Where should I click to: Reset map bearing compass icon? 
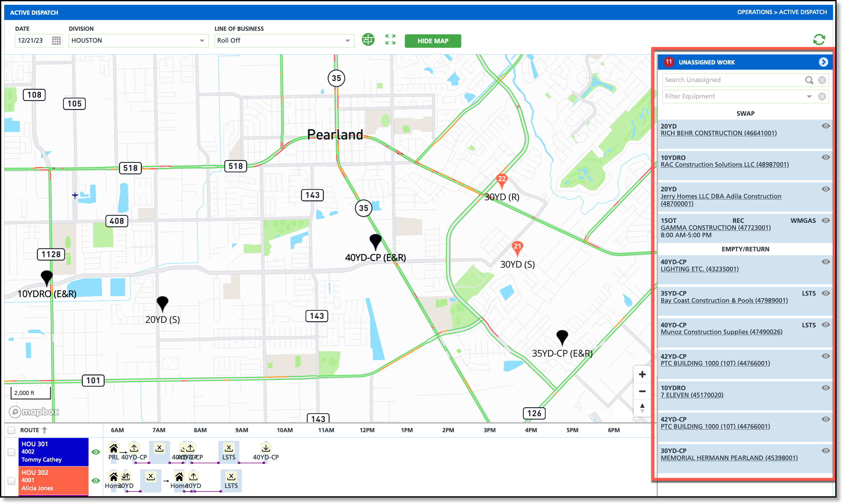coord(642,407)
